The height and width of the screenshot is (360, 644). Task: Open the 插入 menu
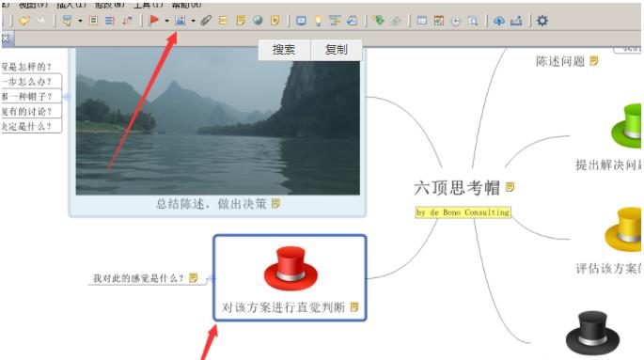coord(71,5)
